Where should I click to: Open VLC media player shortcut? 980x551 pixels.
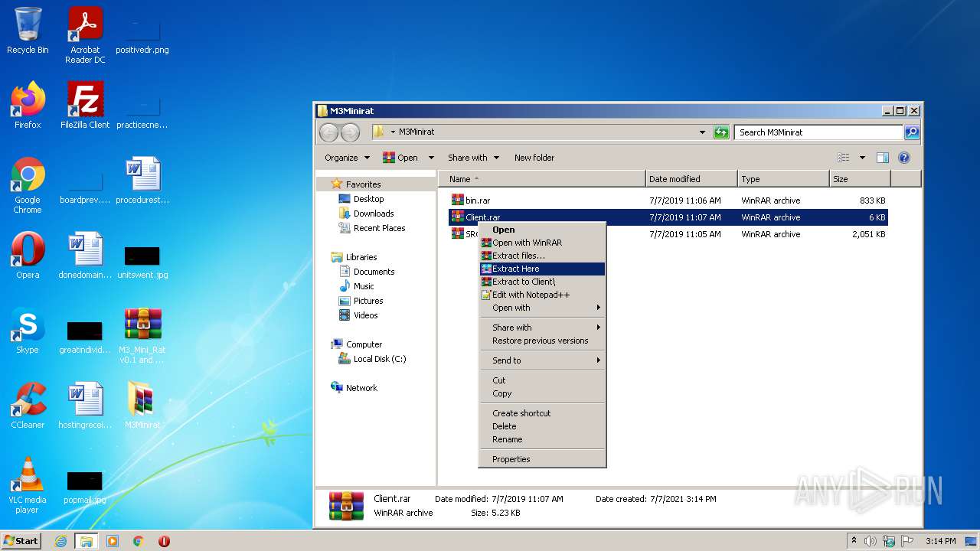coord(28,485)
